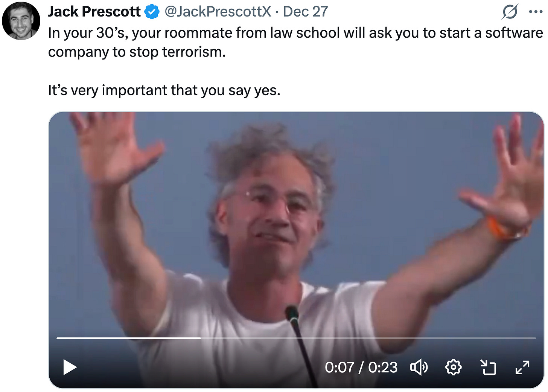The height and width of the screenshot is (392, 548).
Task: Open the Grok slashed-circle icon
Action: click(x=510, y=12)
